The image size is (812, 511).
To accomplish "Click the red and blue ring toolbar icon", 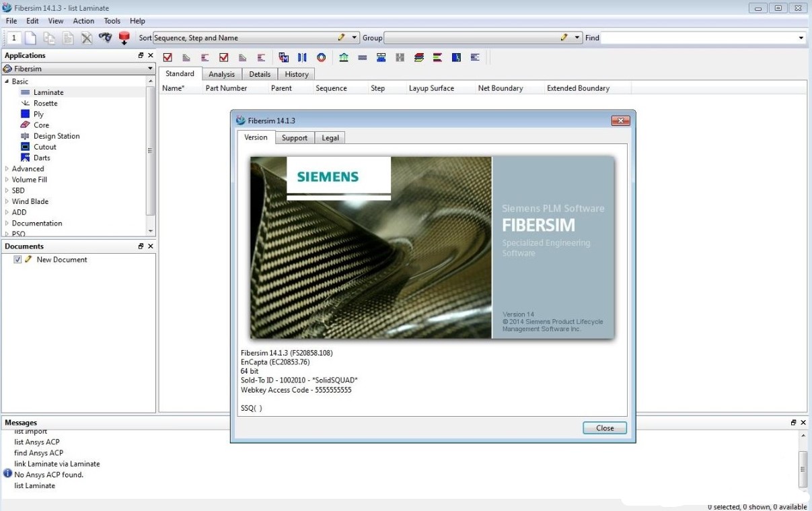I will pyautogui.click(x=321, y=57).
